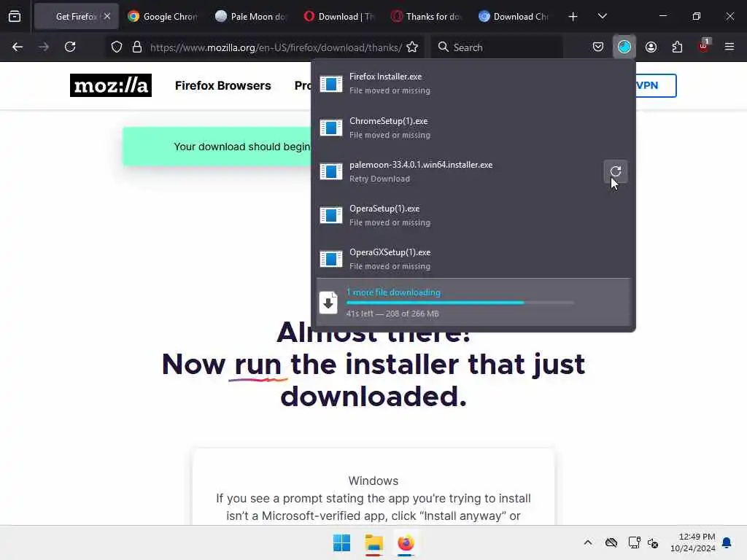The height and width of the screenshot is (560, 747).
Task: Open File Explorer from taskbar
Action: (374, 542)
